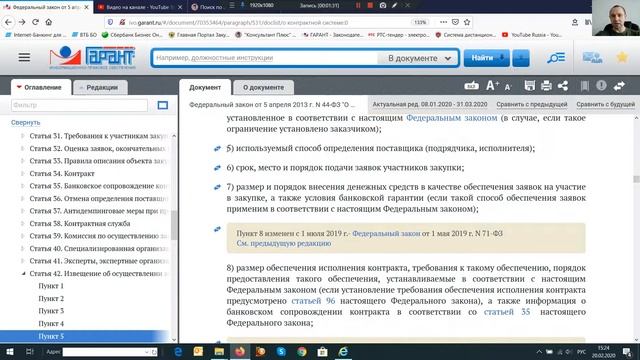
Task: Reload the browser page
Action: (x=36, y=22)
